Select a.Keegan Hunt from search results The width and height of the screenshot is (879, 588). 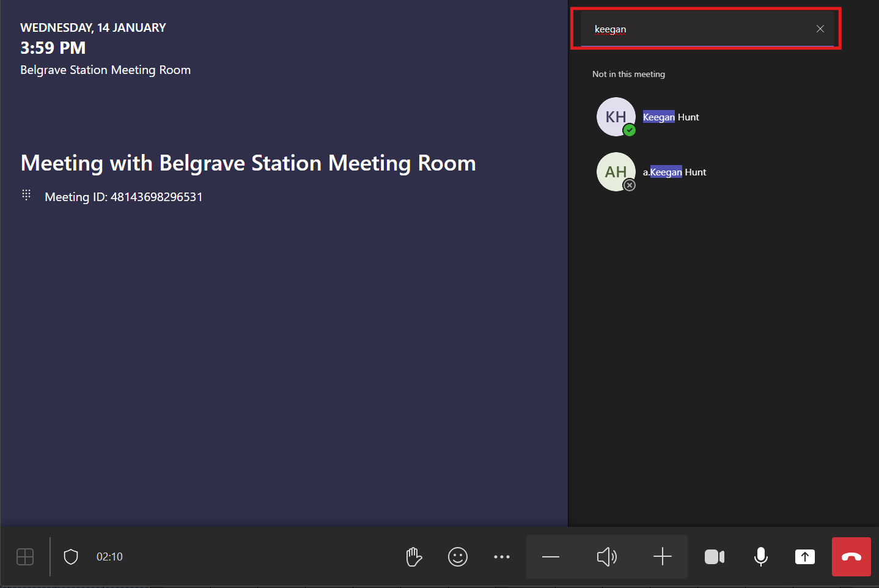674,172
